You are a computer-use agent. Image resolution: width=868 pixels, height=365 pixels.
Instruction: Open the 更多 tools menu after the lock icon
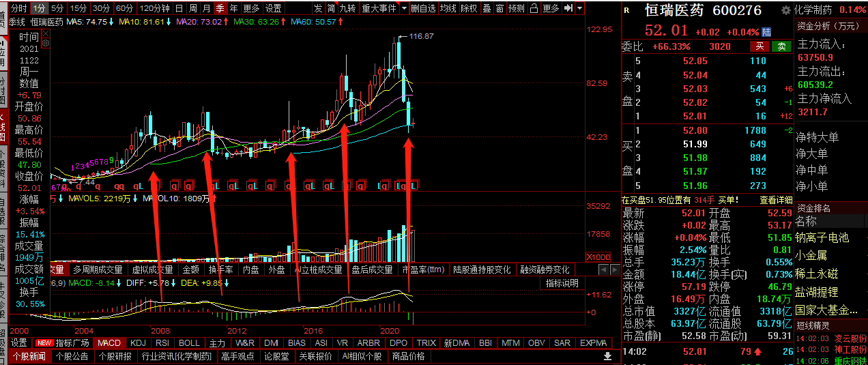pos(551,8)
